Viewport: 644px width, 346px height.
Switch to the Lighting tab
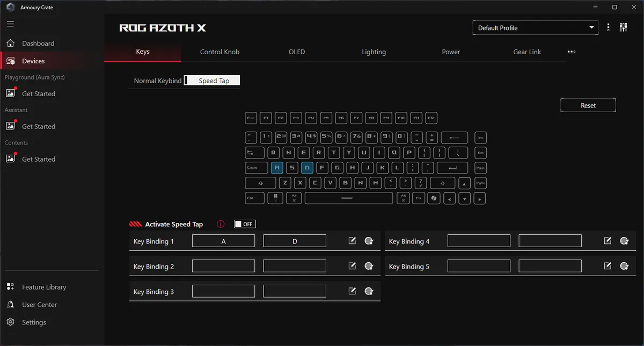[374, 52]
